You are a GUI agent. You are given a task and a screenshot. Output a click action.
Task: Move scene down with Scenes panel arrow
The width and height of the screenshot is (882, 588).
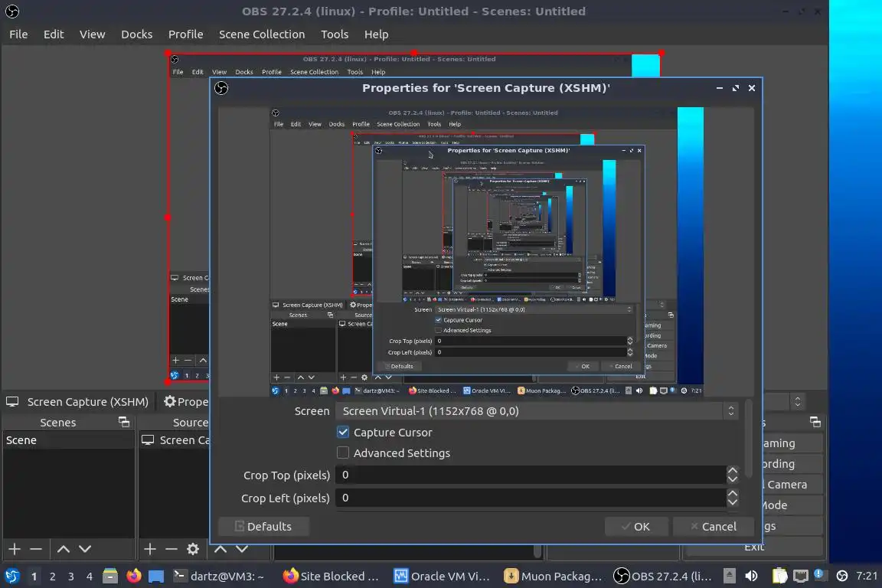tap(85, 549)
